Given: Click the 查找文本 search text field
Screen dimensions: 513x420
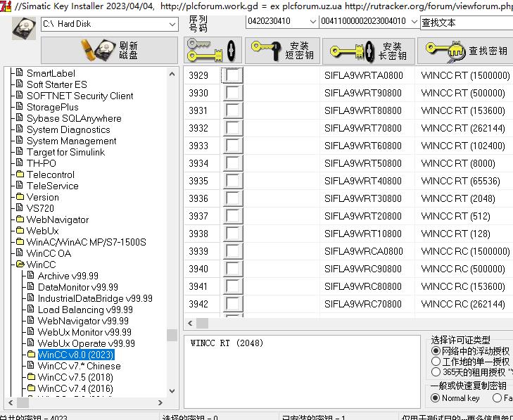Looking at the screenshot, I should [464, 23].
